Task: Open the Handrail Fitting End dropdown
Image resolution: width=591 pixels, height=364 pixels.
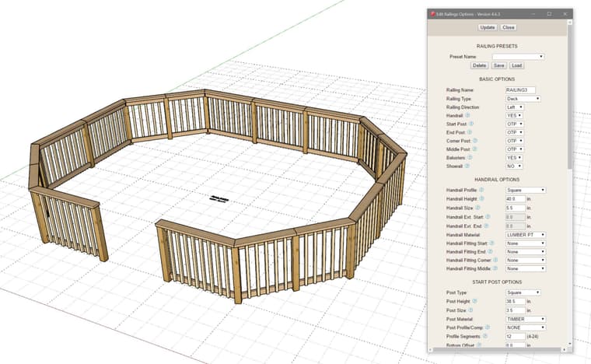Action: [526, 252]
